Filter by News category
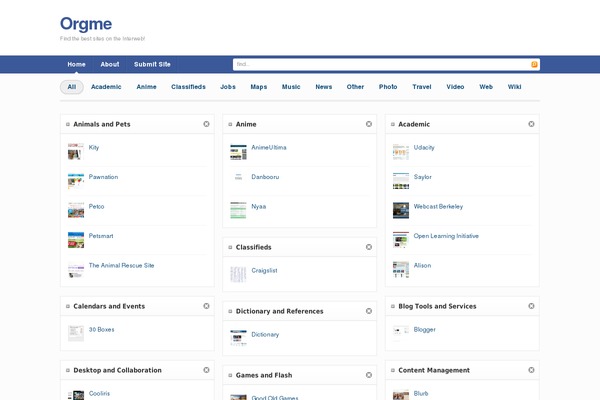This screenshot has width=600, height=400. click(324, 87)
